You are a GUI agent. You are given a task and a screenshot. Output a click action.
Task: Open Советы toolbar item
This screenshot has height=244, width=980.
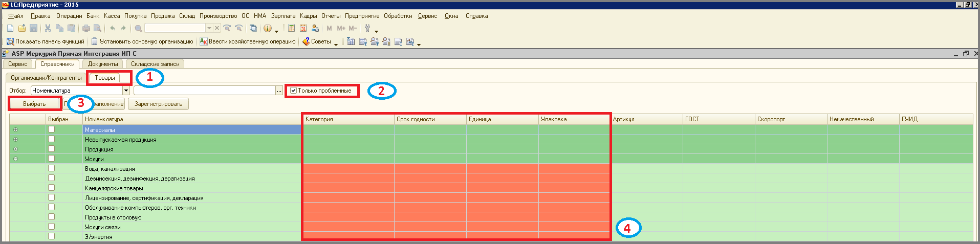(x=317, y=41)
